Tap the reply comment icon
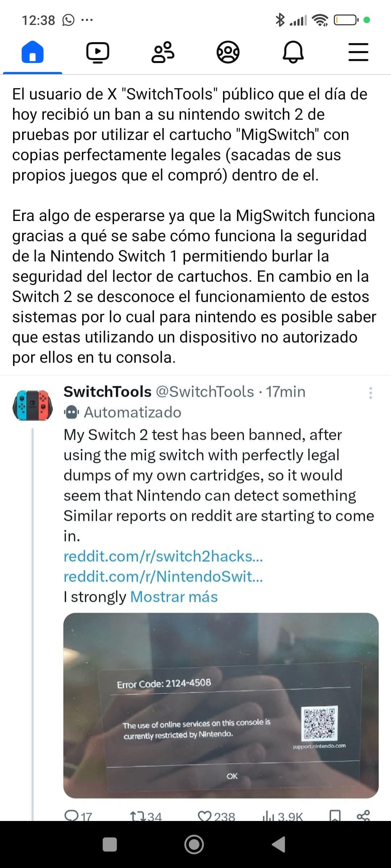391x868 pixels. click(x=72, y=815)
